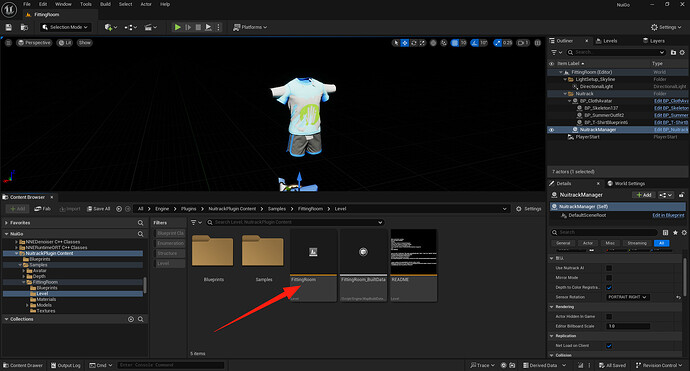Select the translate gizmo tool in viewport

[405, 43]
